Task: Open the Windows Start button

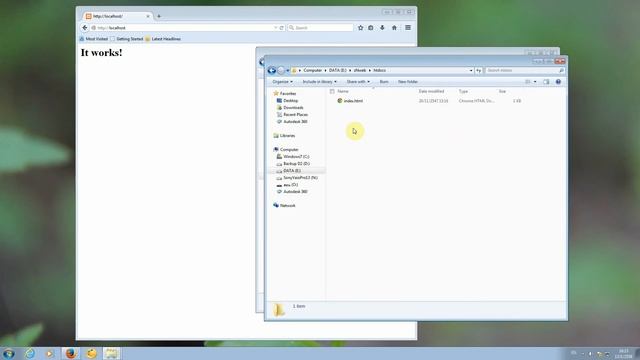Action: tap(8, 353)
